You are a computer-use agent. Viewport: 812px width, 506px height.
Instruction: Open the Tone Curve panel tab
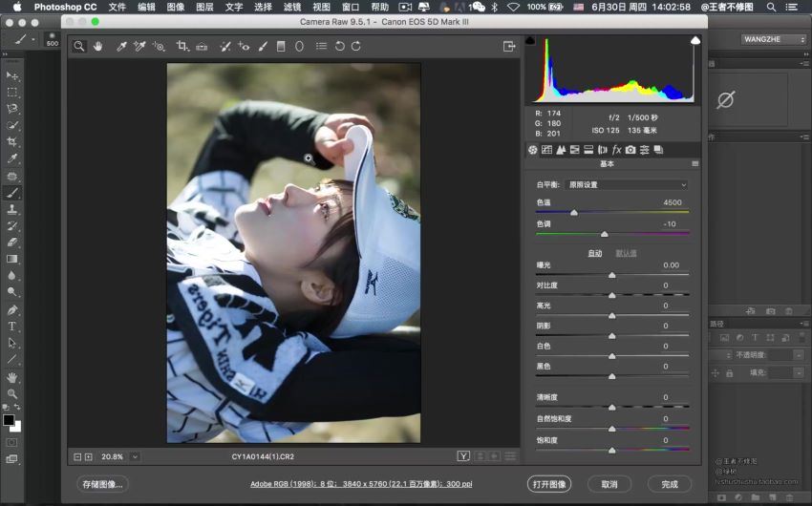546,150
